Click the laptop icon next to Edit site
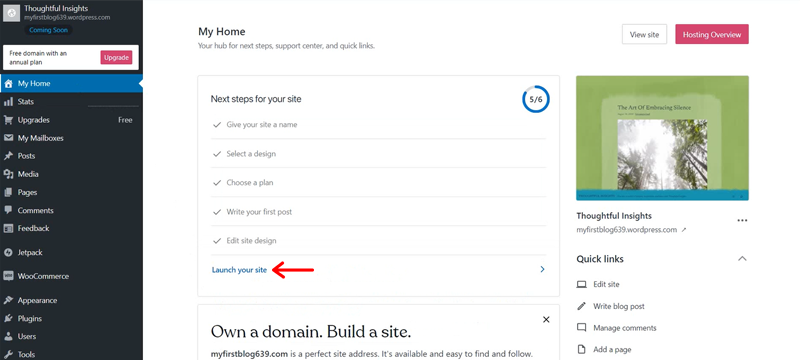This screenshot has height=360, width=800. tap(581, 285)
